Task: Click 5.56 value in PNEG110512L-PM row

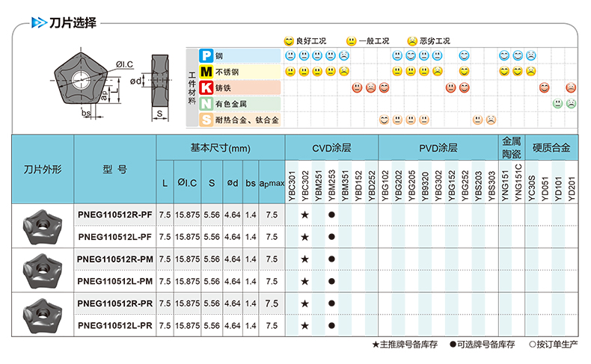Action: [212, 281]
